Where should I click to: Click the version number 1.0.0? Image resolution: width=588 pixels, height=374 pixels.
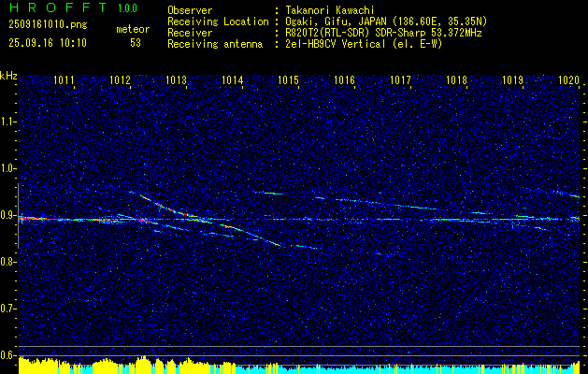coord(127,8)
